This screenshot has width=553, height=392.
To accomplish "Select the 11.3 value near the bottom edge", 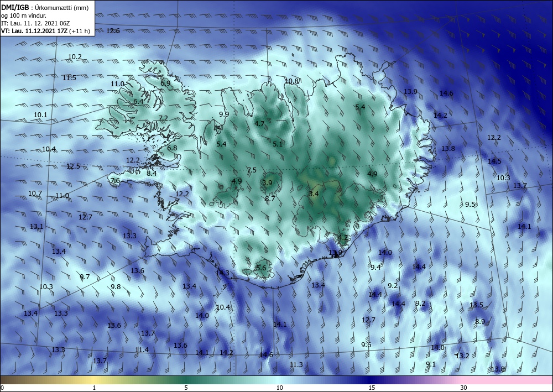I will pos(296,365).
